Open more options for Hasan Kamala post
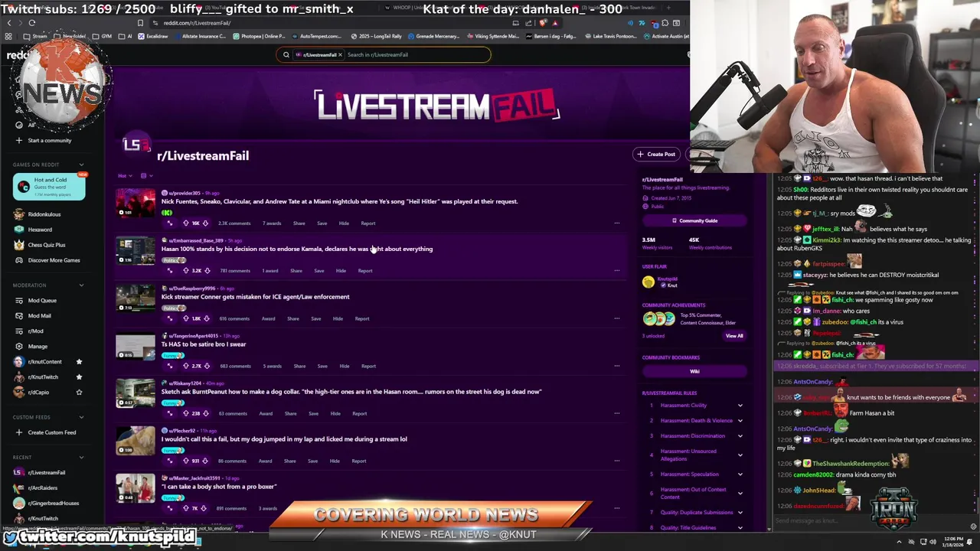Viewport: 980px width, 551px height. 616,271
